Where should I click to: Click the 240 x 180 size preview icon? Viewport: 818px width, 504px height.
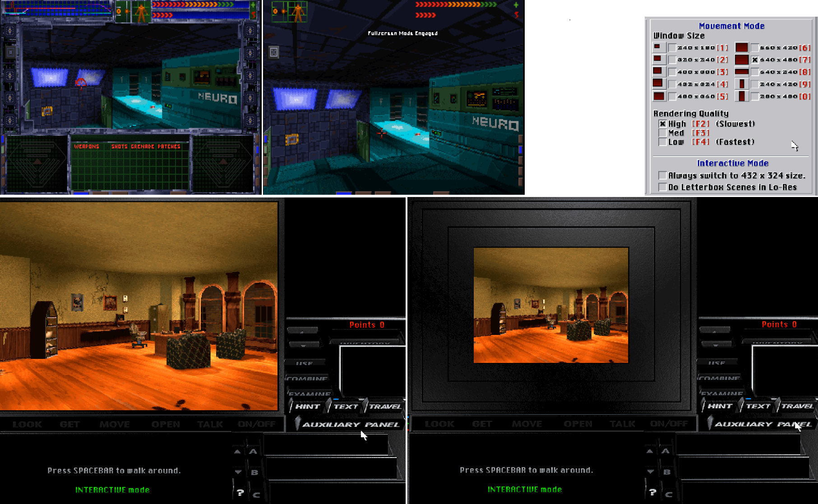[x=658, y=47]
